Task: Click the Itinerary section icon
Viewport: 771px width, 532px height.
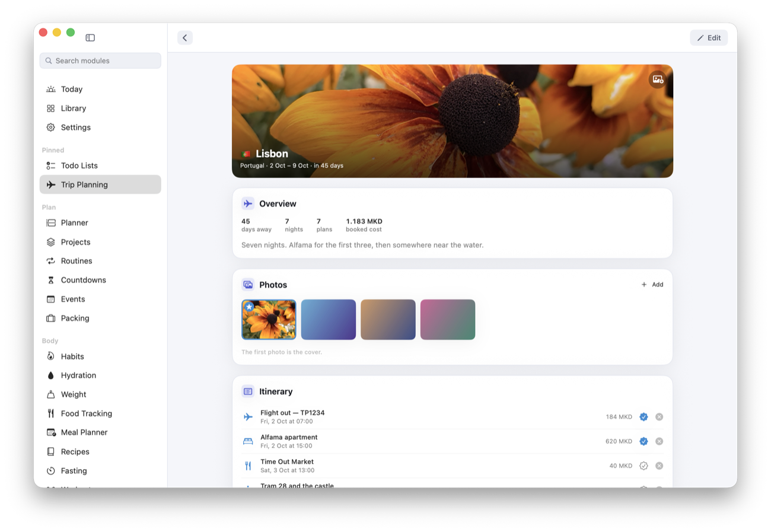Action: pyautogui.click(x=248, y=391)
